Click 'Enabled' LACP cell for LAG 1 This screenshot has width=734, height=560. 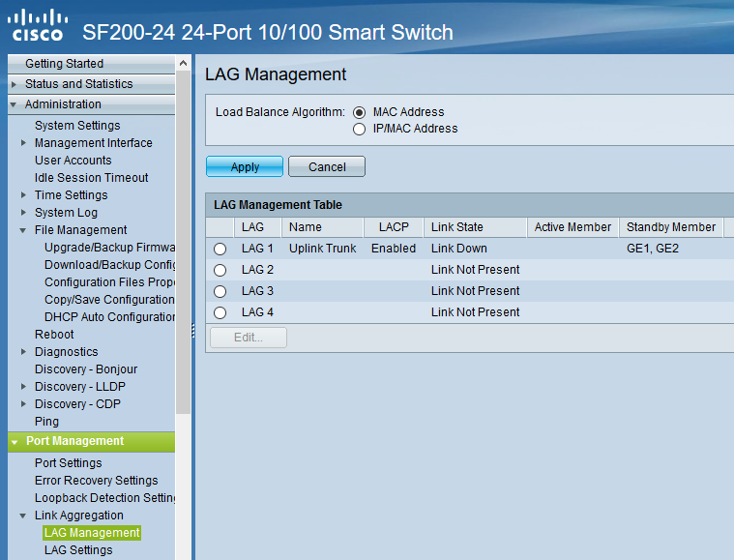point(394,249)
